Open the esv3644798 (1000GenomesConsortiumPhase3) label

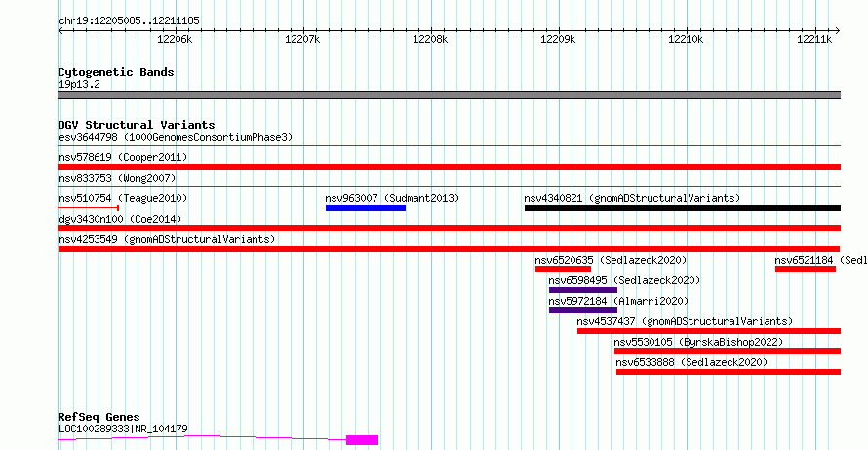click(176, 137)
